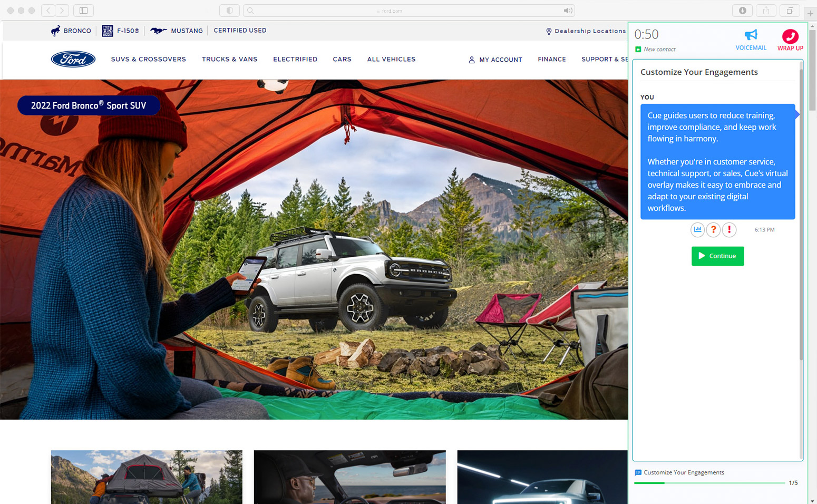
Task: Click the ford.com address bar
Action: [408, 11]
